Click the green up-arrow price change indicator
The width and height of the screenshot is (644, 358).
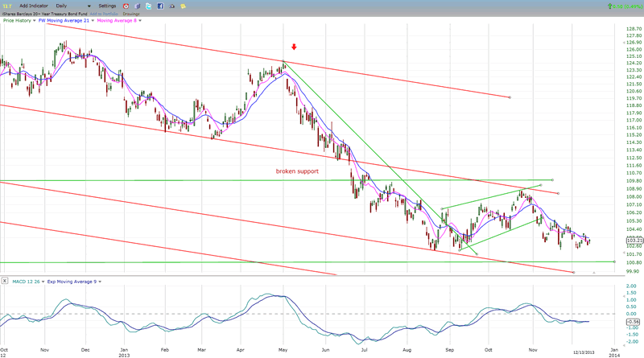(x=611, y=6)
